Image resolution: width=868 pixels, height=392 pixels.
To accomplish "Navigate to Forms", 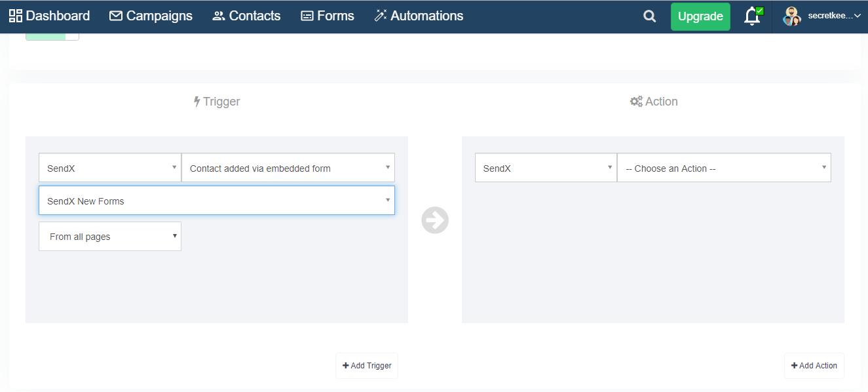I will 327,16.
